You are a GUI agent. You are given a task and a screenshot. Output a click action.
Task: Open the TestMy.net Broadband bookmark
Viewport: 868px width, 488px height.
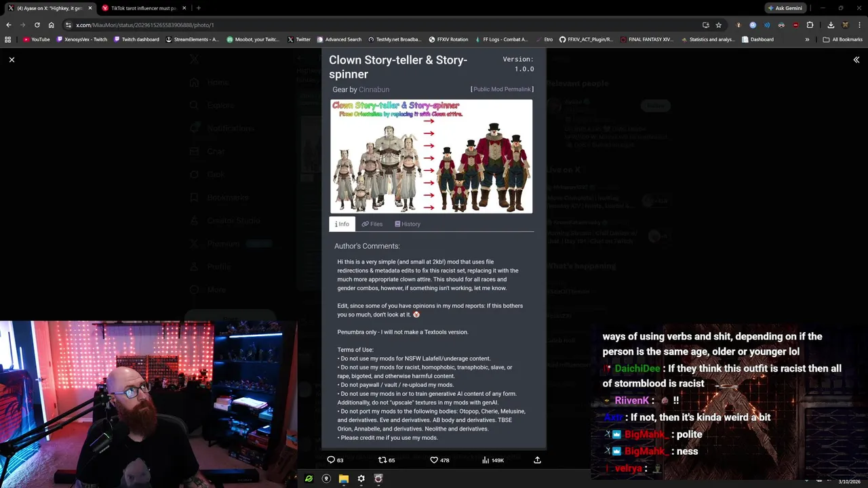pos(394,39)
